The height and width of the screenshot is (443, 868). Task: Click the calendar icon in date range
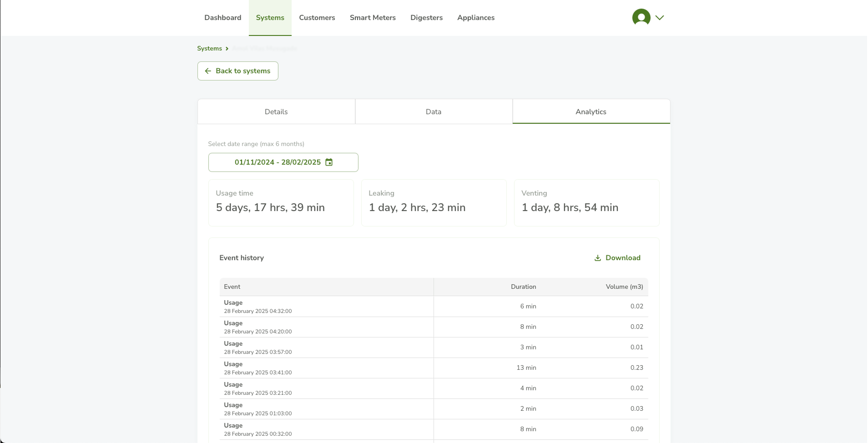pyautogui.click(x=329, y=162)
